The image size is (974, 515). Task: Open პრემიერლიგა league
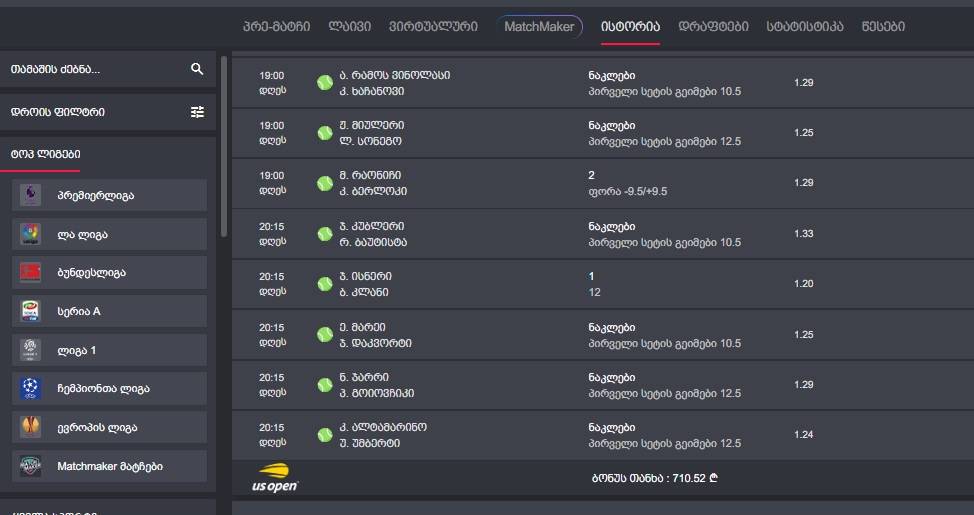(x=109, y=195)
